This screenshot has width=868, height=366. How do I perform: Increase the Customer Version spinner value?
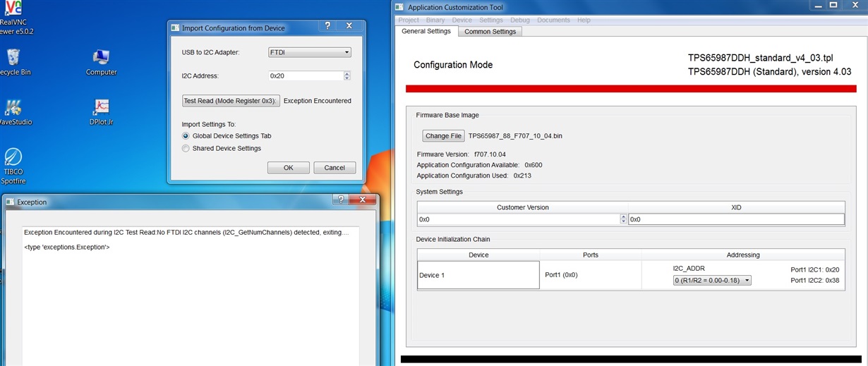[623, 217]
